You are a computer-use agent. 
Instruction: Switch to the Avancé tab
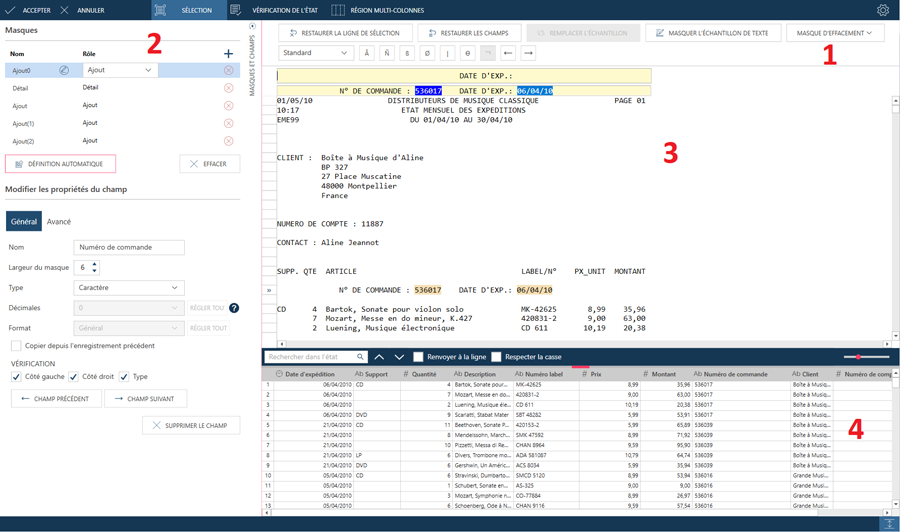point(59,222)
